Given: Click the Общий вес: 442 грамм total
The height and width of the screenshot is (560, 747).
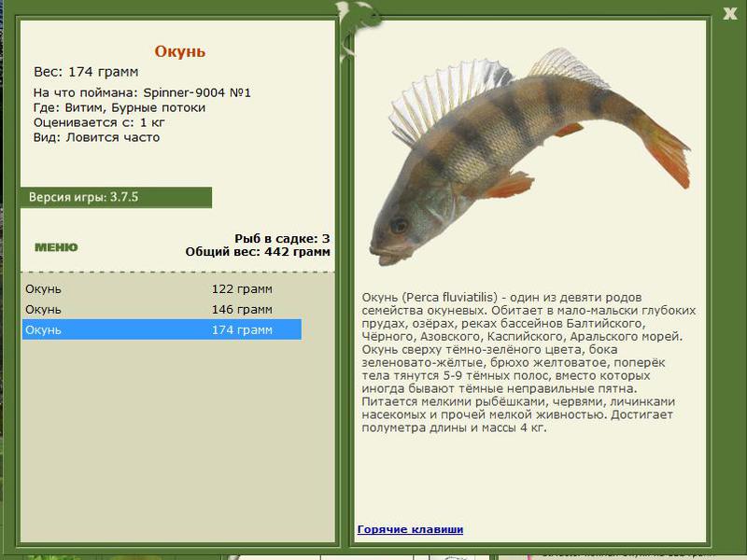Looking at the screenshot, I should (x=258, y=251).
